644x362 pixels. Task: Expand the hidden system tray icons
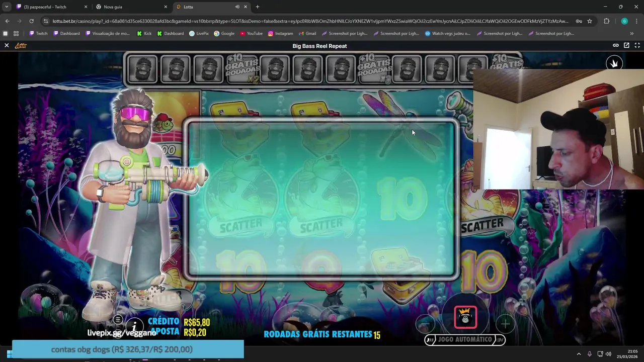point(579,354)
